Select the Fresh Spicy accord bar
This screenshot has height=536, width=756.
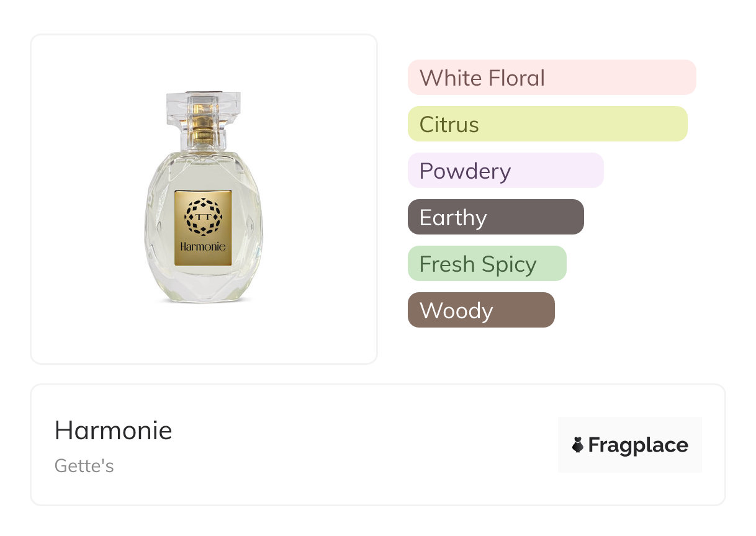coord(487,264)
